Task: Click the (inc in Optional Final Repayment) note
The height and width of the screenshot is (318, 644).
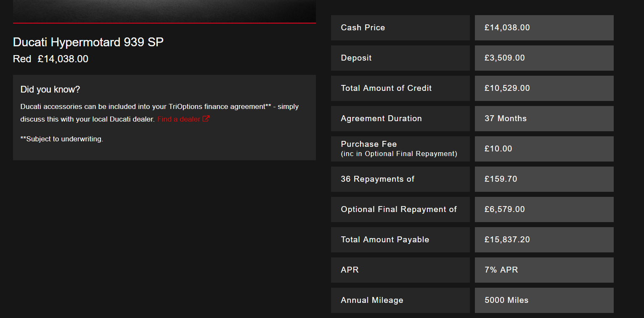Action: coord(399,154)
